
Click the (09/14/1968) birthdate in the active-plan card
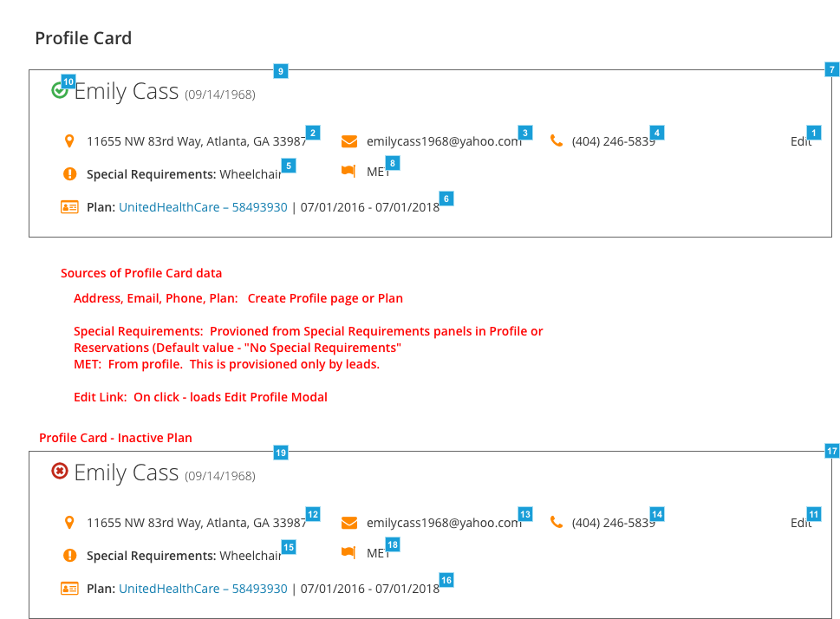(x=220, y=94)
